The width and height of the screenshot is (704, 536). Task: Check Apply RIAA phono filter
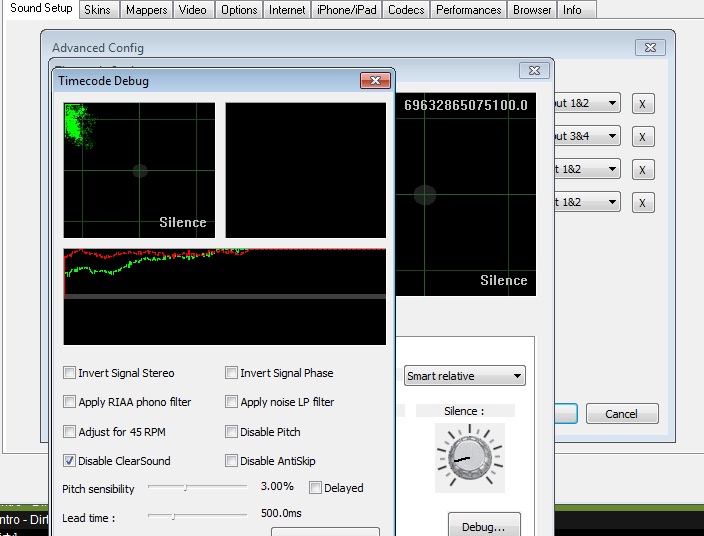pos(70,402)
